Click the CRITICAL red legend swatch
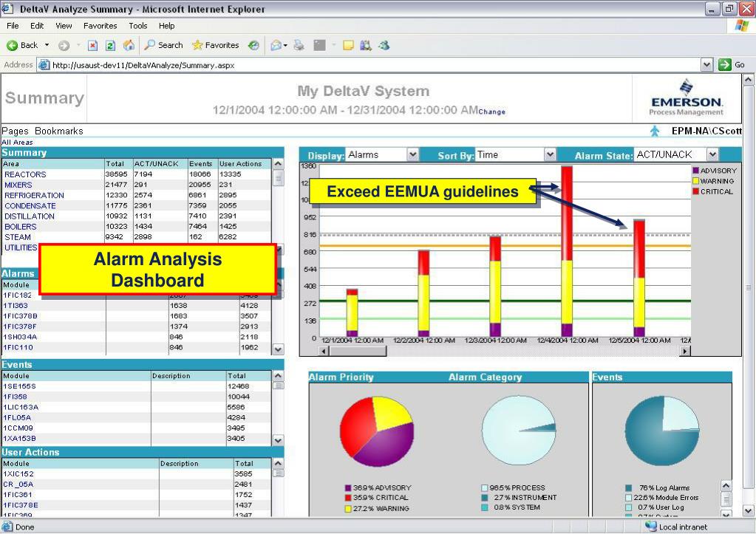 point(695,191)
